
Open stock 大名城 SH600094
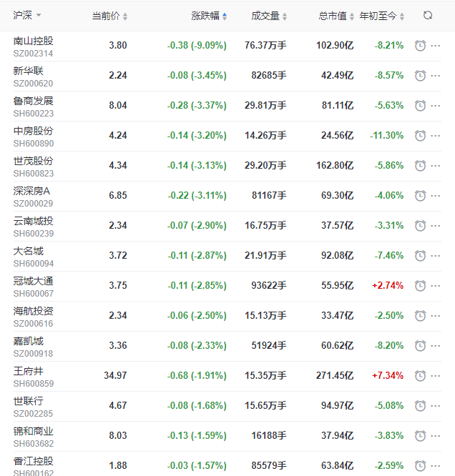(x=34, y=257)
